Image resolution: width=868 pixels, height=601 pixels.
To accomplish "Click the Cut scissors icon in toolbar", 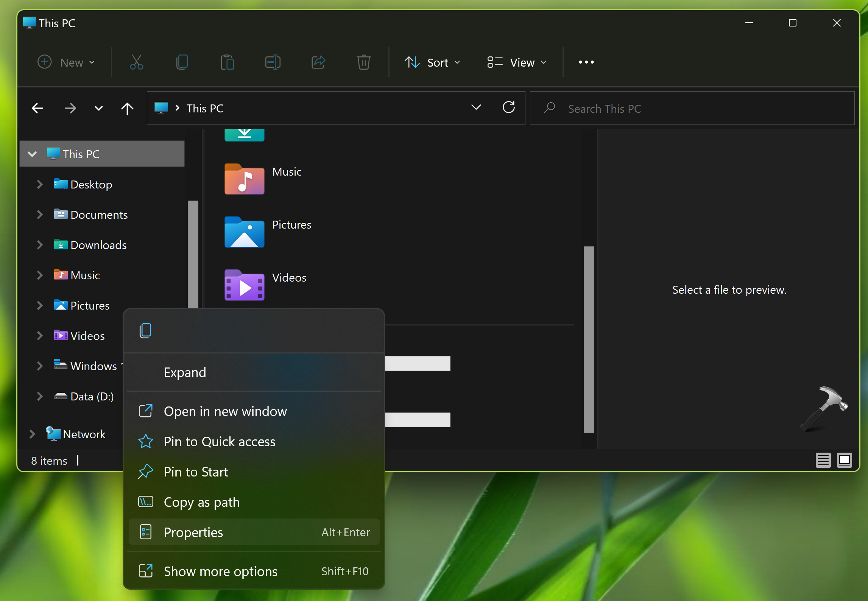I will click(x=136, y=62).
